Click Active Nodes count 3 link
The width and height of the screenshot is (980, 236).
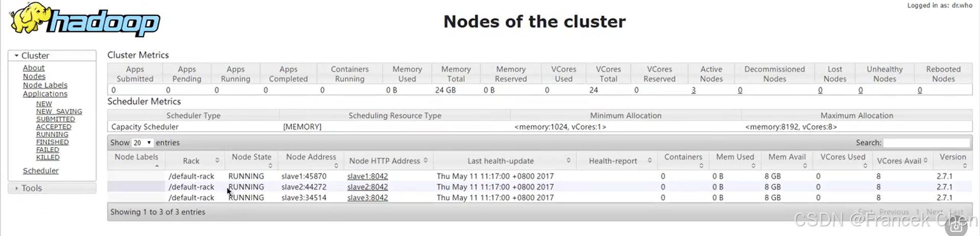694,90
